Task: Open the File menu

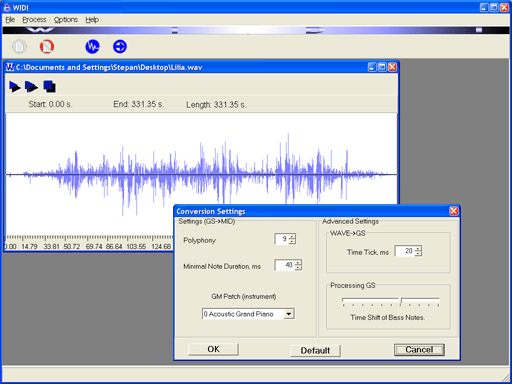Action: pyautogui.click(x=10, y=20)
